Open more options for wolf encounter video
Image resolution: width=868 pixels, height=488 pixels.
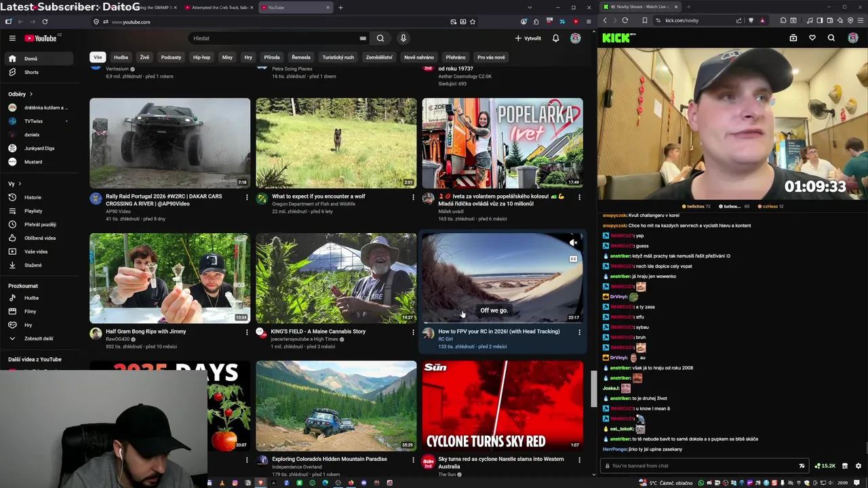click(413, 197)
